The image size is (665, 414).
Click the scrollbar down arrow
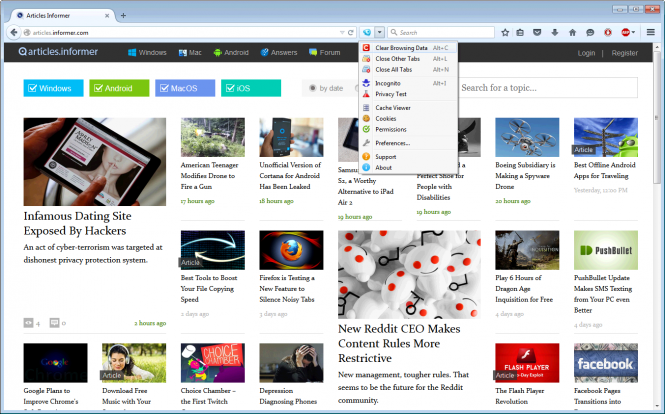[657, 406]
